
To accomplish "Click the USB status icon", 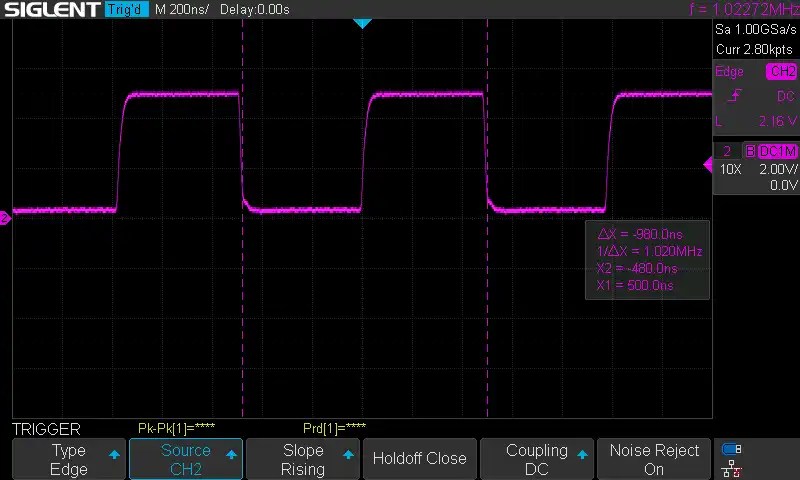I will tap(731, 449).
